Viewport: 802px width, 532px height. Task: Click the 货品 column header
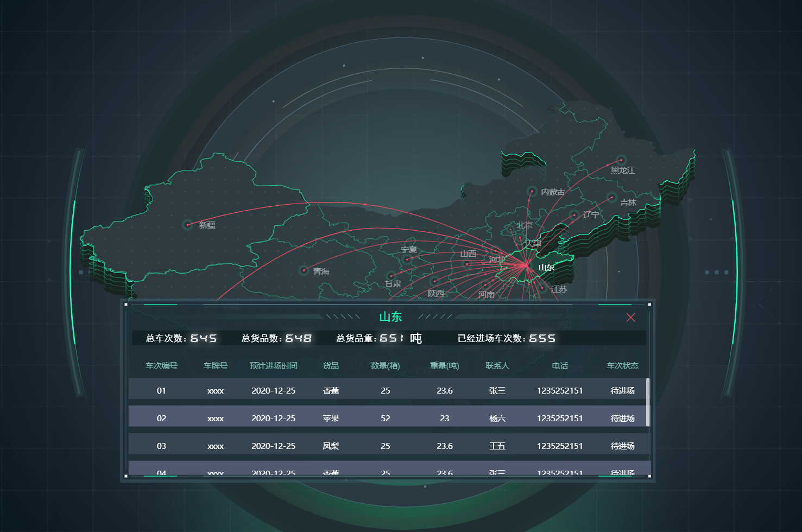(331, 365)
